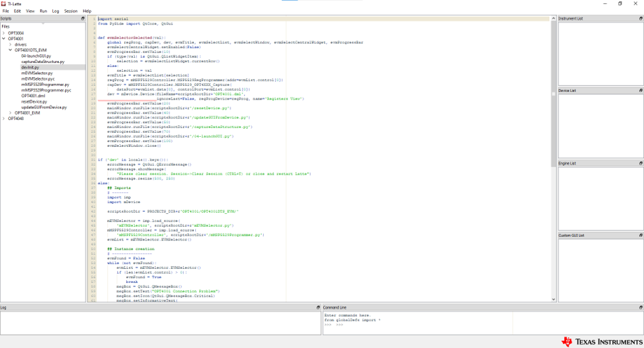The image size is (644, 348).
Task: Detach the Engine List panel
Action: 641,163
